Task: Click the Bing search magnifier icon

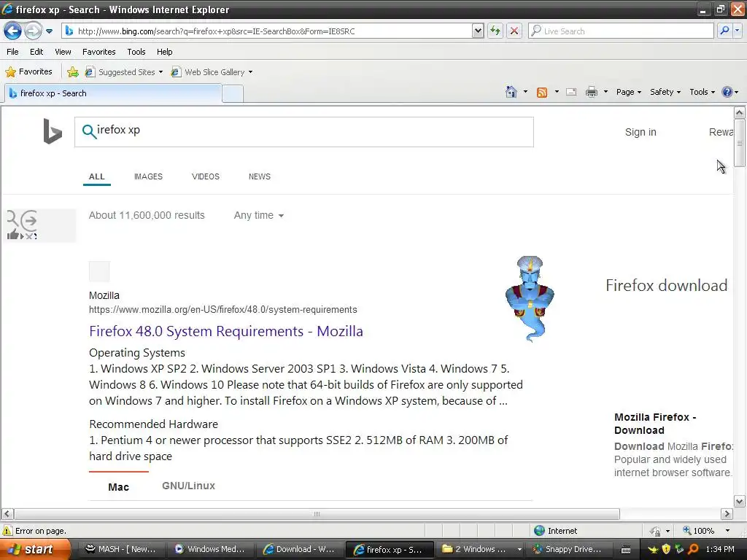Action: [x=88, y=131]
